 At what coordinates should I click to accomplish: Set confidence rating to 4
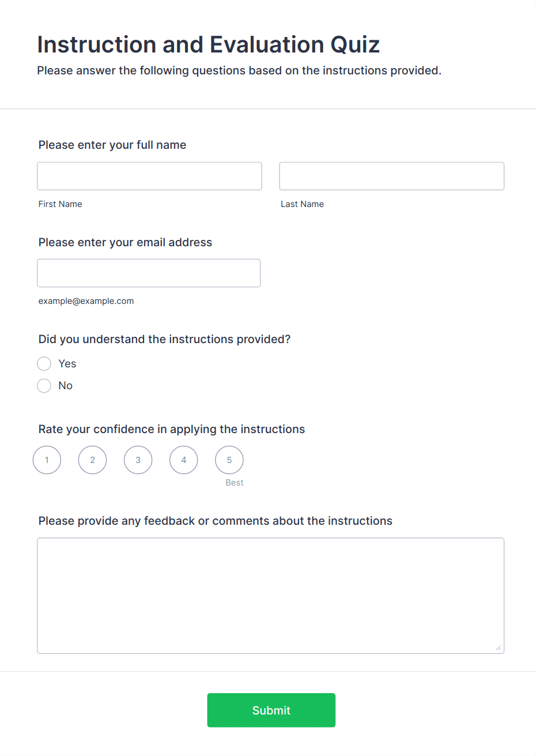tap(184, 460)
